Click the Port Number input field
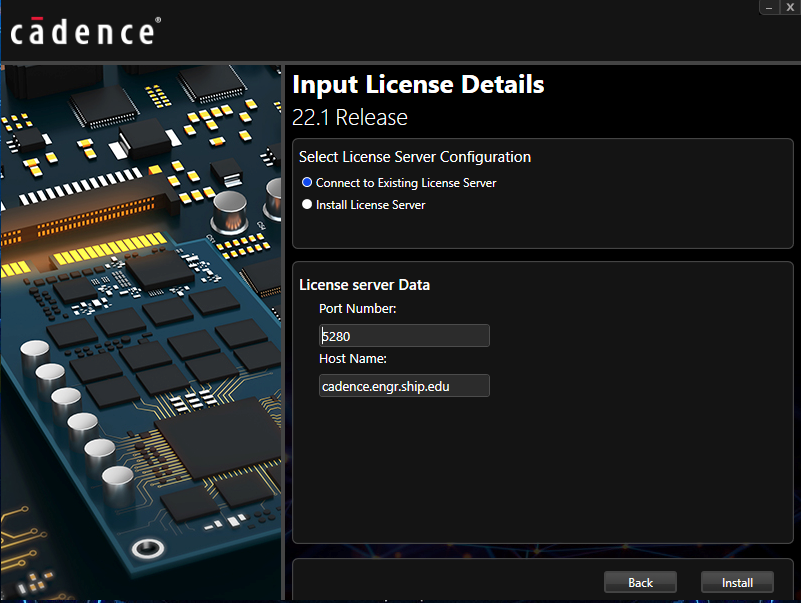801x603 pixels. (x=404, y=336)
